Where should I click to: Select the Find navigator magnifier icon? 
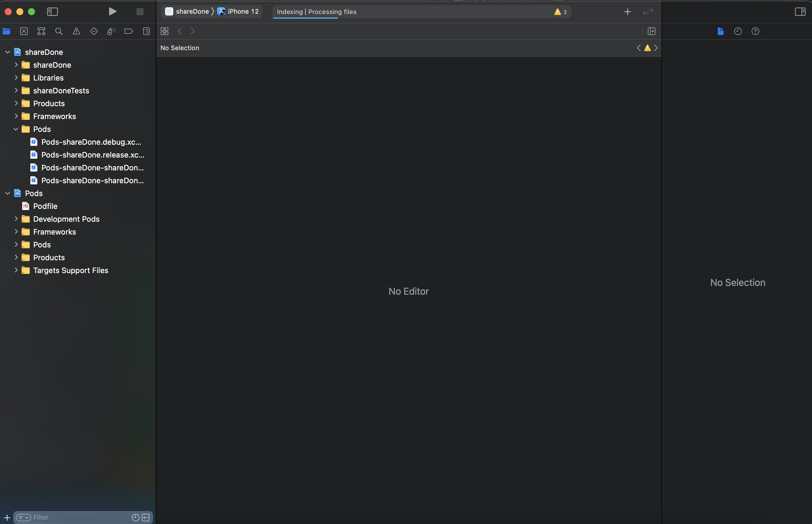(x=59, y=31)
